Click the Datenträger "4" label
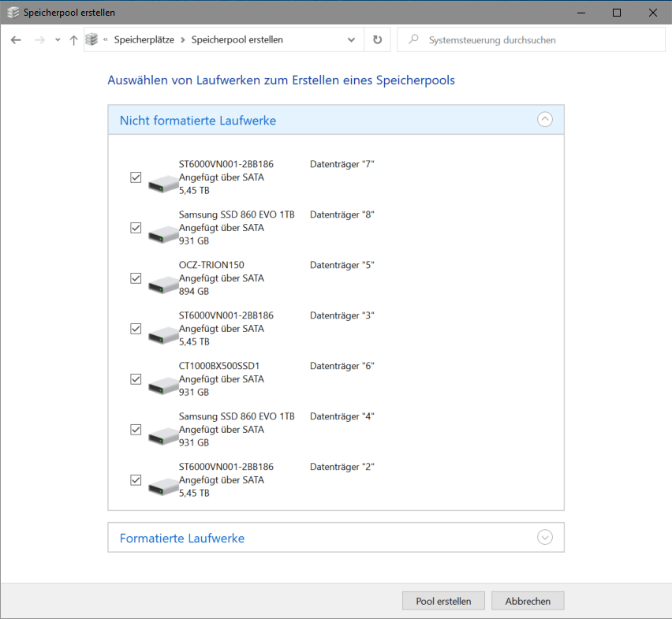672x619 pixels. (342, 416)
